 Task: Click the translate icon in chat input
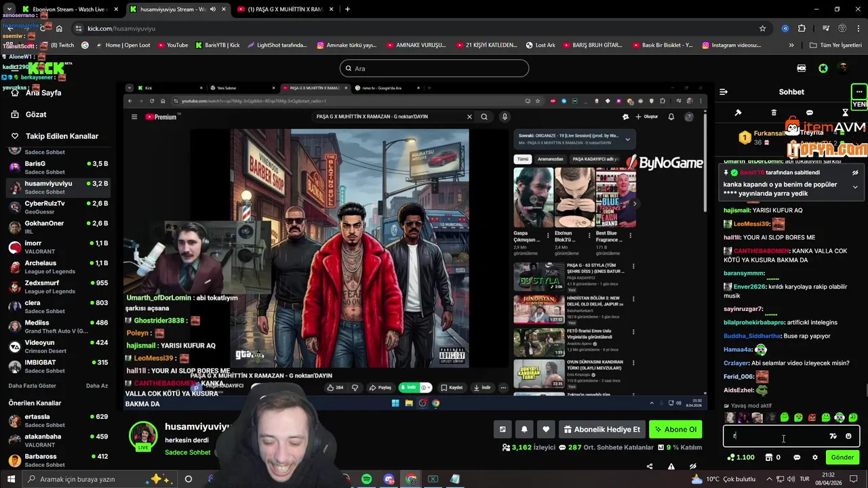point(833,436)
